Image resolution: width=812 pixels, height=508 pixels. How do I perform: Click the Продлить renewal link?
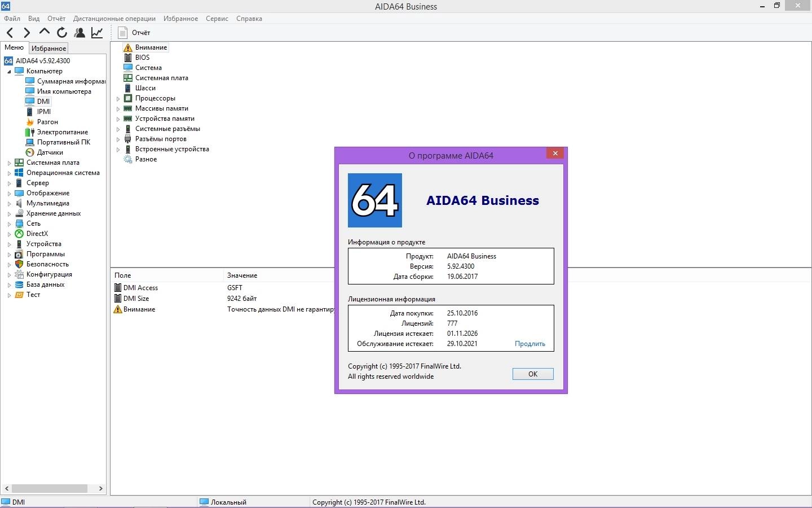[530, 344]
